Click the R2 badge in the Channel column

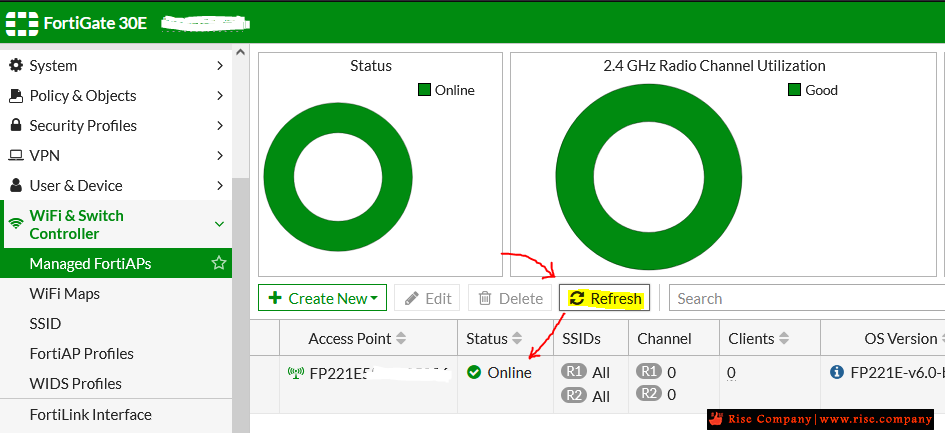point(649,394)
